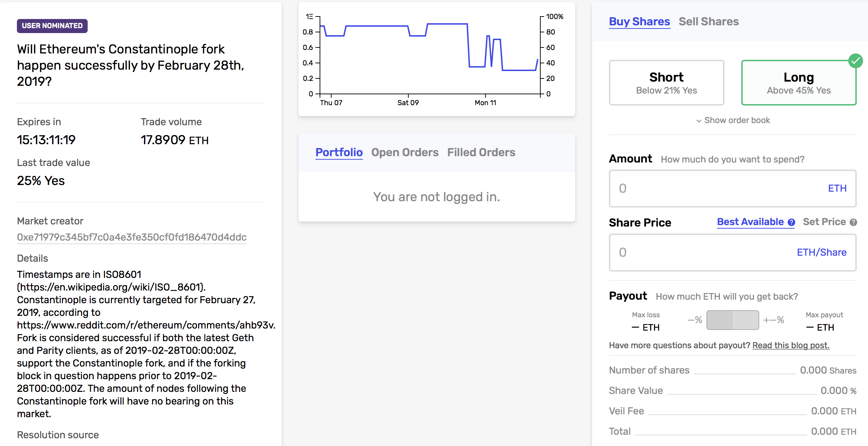Click the Max loss ETH value

click(646, 327)
